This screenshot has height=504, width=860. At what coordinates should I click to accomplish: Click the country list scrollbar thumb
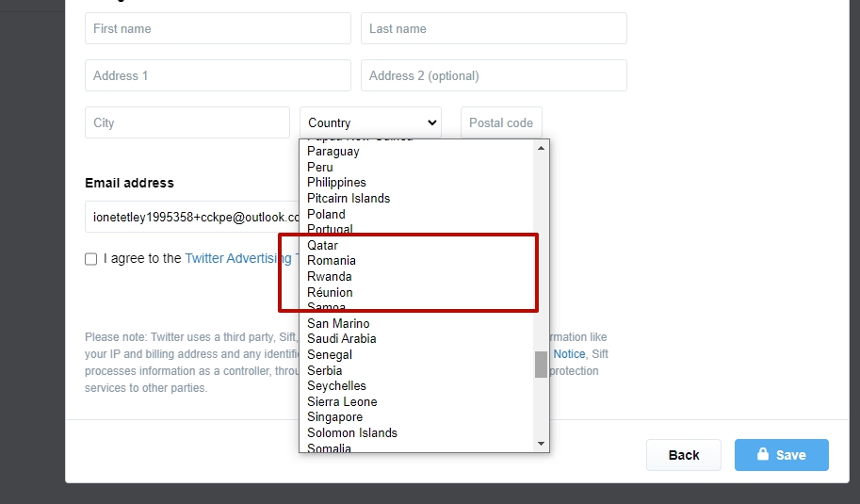pyautogui.click(x=541, y=365)
